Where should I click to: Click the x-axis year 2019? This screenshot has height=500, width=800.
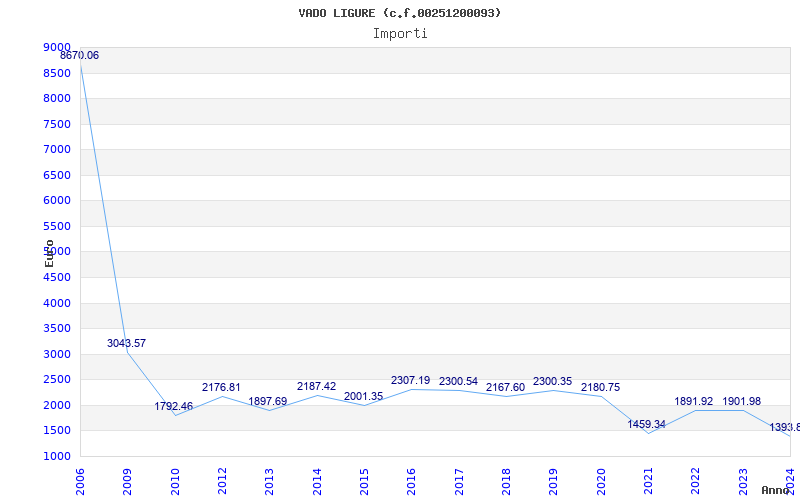554,482
